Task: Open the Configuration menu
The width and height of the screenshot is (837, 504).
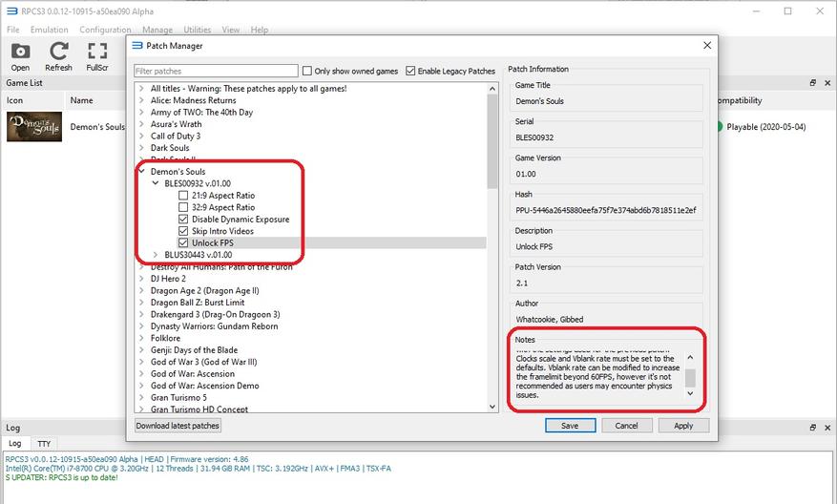Action: point(105,30)
